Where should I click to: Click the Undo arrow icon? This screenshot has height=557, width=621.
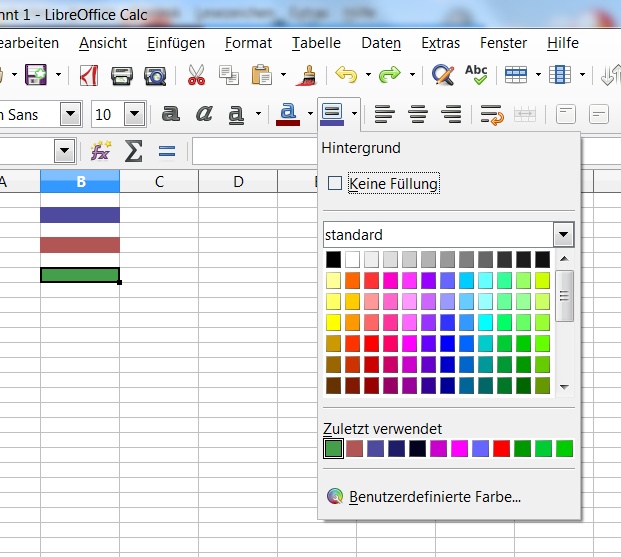pos(346,75)
